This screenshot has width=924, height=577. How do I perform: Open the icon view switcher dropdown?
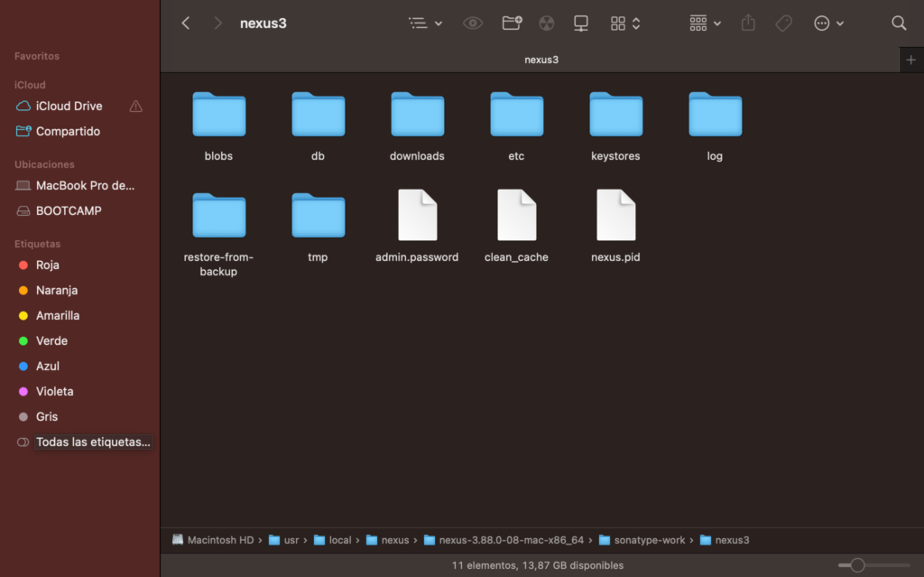tap(625, 23)
